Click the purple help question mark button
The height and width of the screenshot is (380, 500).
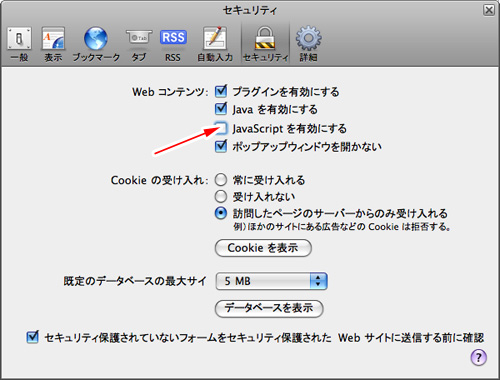pos(479,357)
